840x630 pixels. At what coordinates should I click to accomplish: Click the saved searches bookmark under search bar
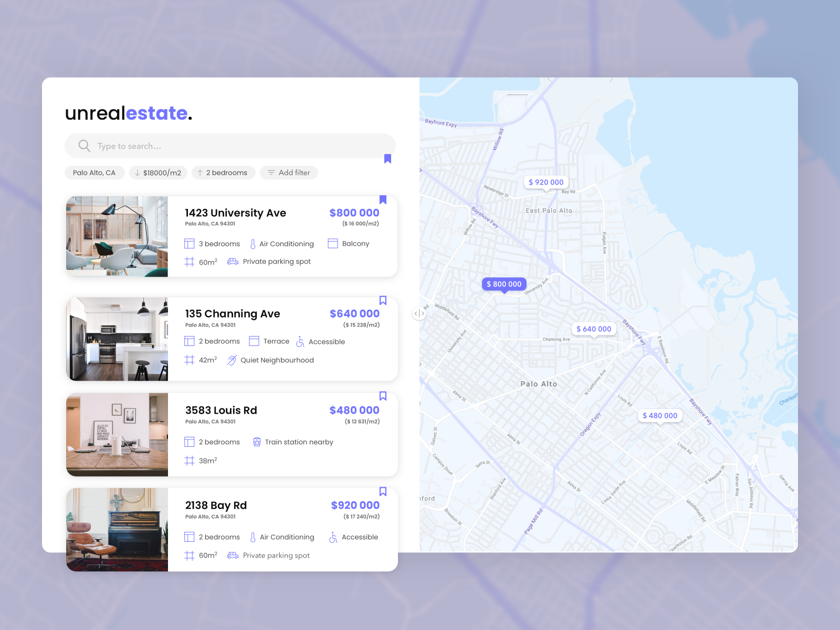pyautogui.click(x=387, y=159)
